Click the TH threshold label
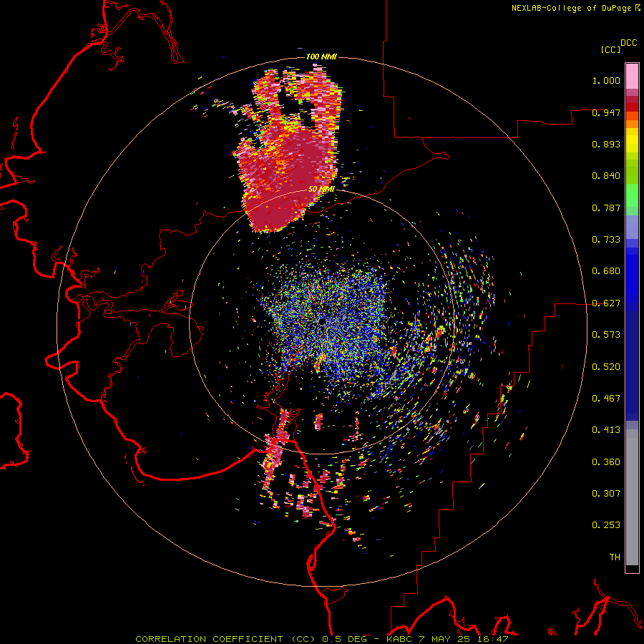Screen dimensions: 644x644 (615, 557)
